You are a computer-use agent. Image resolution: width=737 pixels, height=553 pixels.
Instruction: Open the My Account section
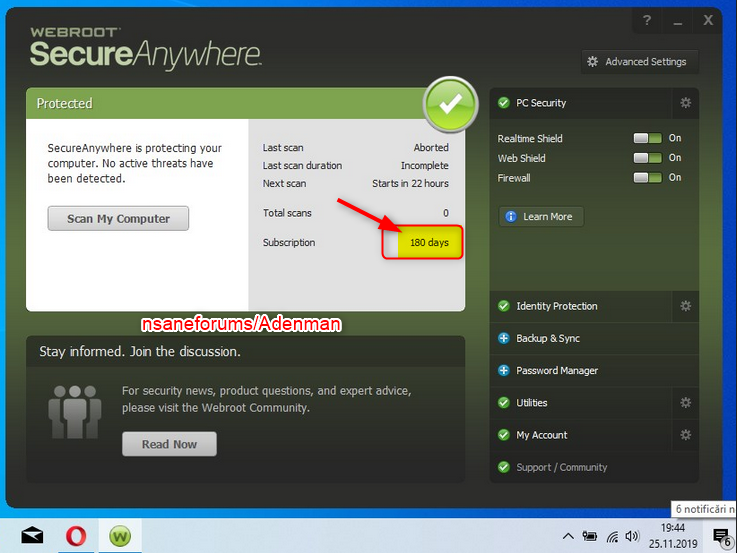[580, 435]
